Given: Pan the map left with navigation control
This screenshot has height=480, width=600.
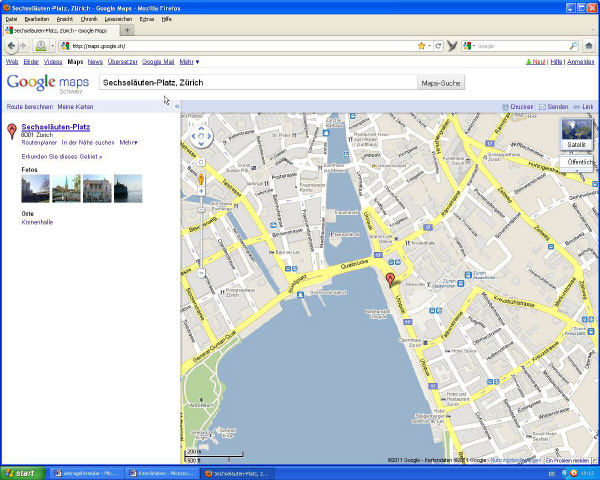Looking at the screenshot, I should 194,136.
